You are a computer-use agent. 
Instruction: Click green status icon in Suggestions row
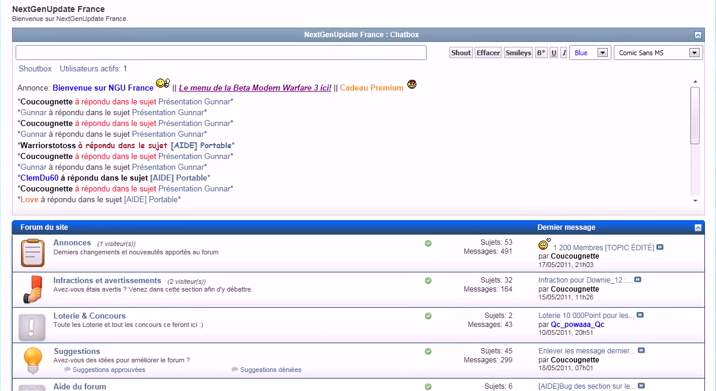428,351
